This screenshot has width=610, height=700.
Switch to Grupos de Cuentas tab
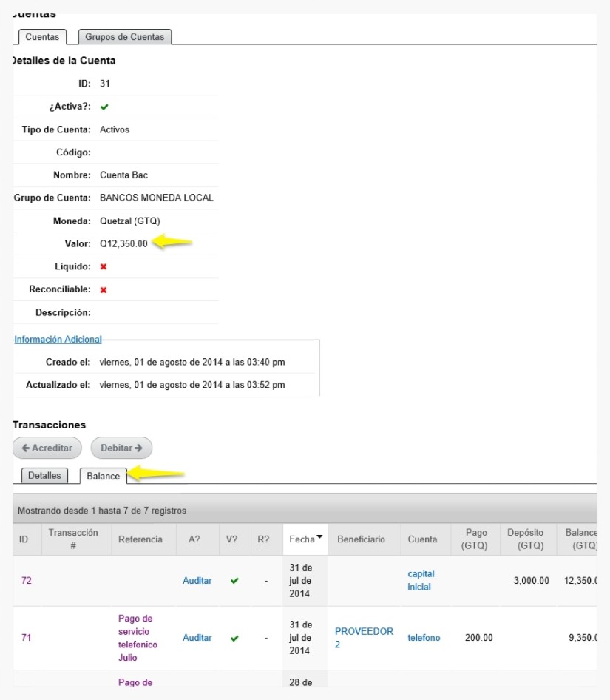(124, 36)
